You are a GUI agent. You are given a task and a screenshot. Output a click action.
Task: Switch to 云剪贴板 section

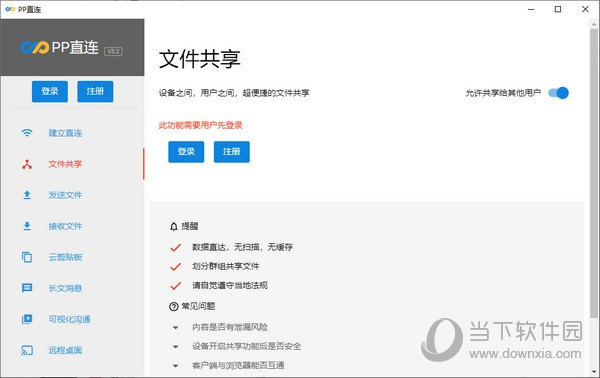72,257
